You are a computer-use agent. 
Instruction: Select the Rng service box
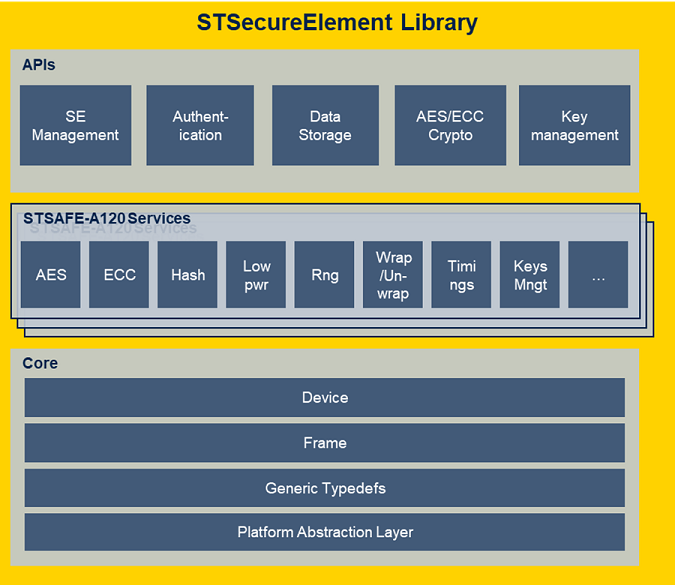[325, 274]
